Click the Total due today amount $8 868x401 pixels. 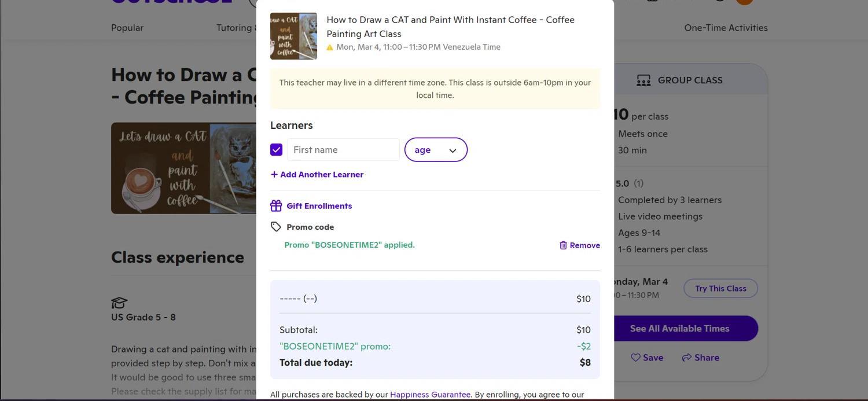click(585, 363)
